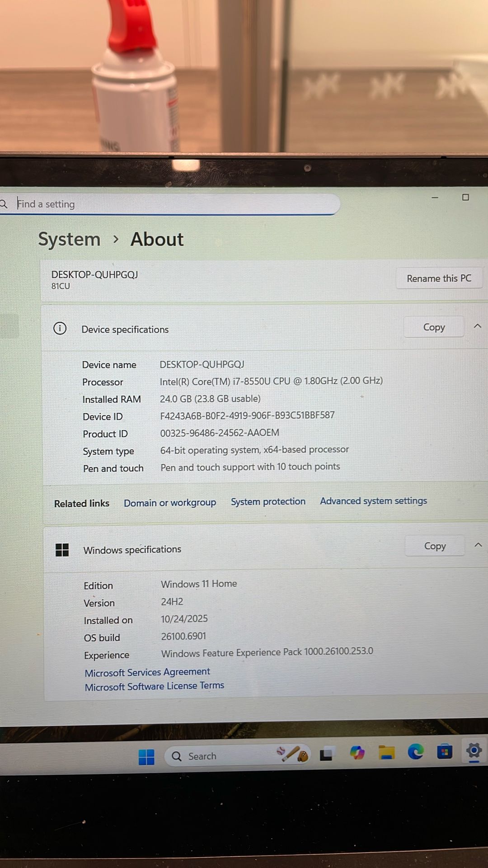The width and height of the screenshot is (488, 868).
Task: Select Pen and touch support value
Action: [x=250, y=467]
